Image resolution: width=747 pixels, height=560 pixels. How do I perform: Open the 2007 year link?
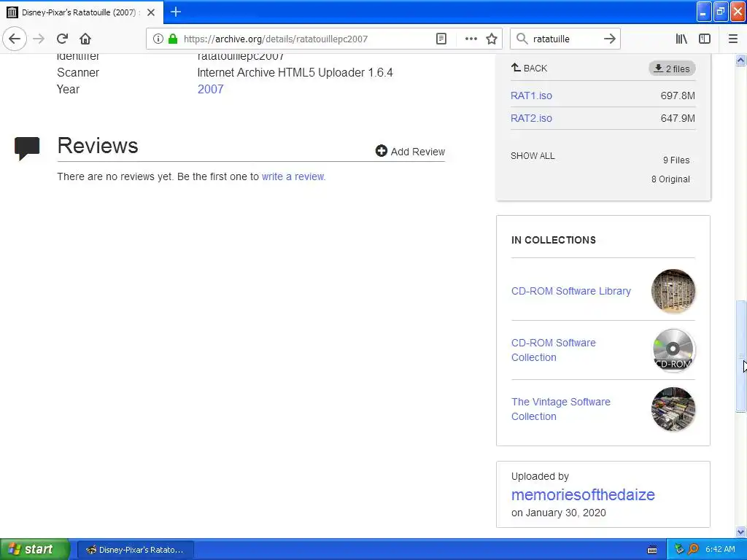tap(211, 90)
